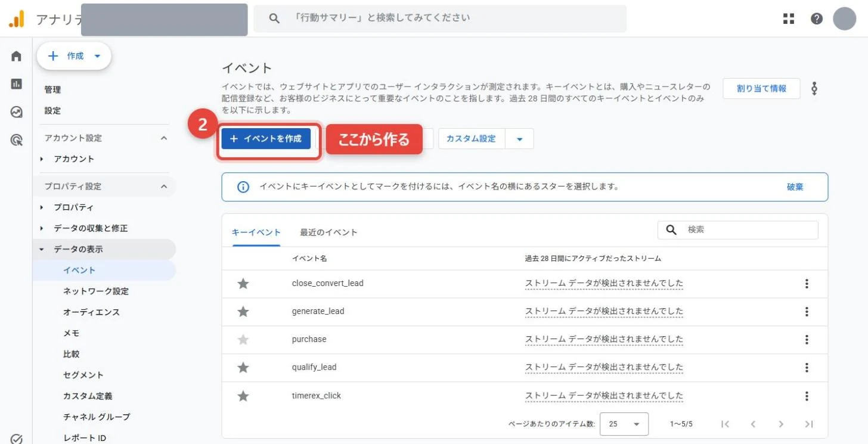This screenshot has height=444, width=868.
Task: Open the account avatar menu
Action: coord(844,18)
